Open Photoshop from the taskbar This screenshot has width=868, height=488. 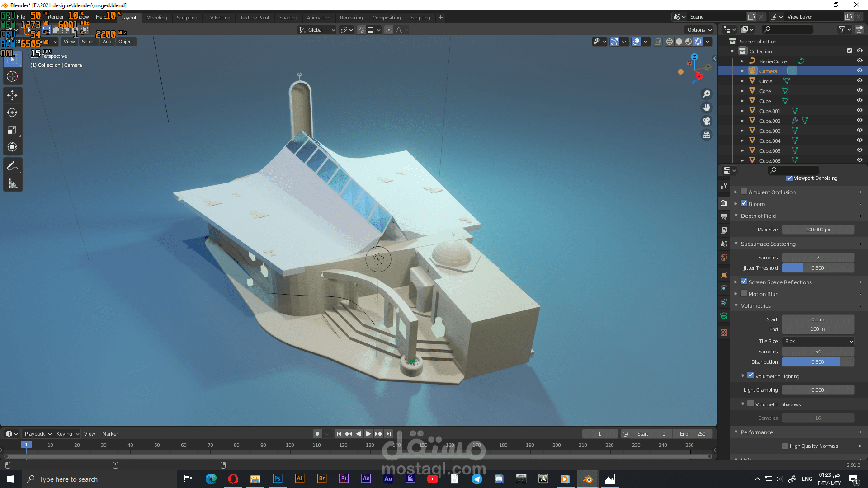pyautogui.click(x=277, y=479)
